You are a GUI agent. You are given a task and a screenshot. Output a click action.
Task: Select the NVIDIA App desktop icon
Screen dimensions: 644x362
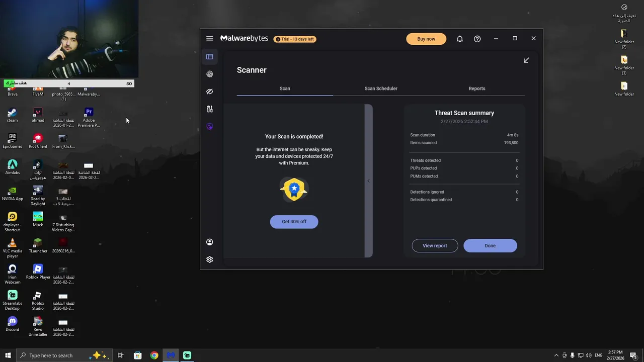(x=13, y=194)
